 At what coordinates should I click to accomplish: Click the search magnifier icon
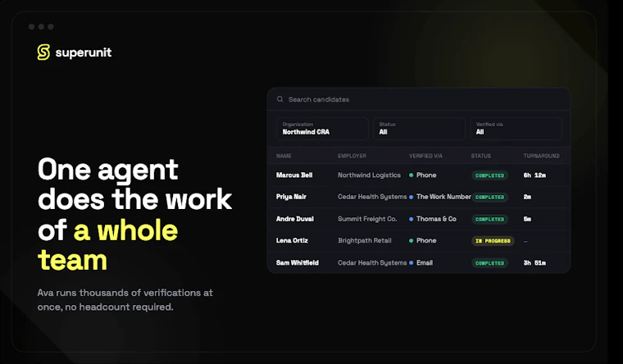click(x=280, y=99)
